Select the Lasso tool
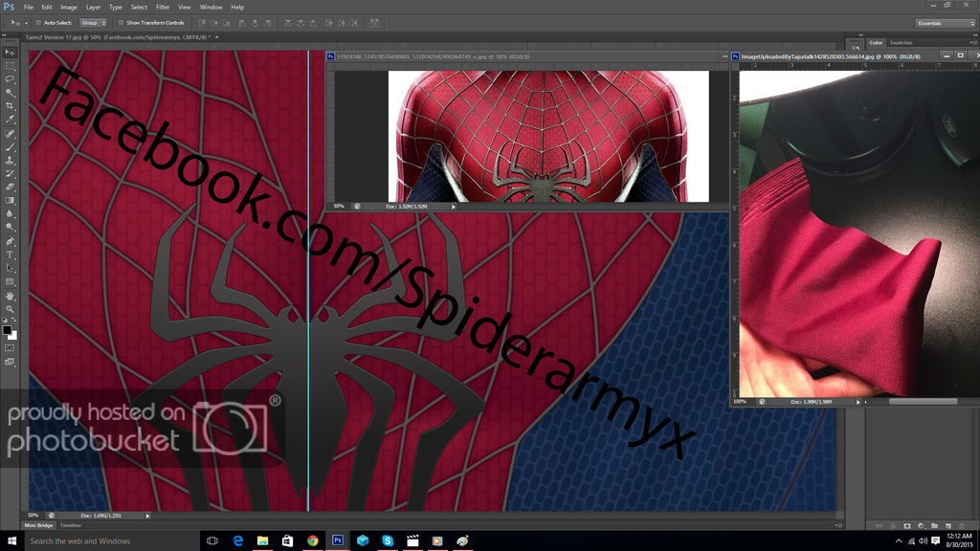 coord(10,79)
